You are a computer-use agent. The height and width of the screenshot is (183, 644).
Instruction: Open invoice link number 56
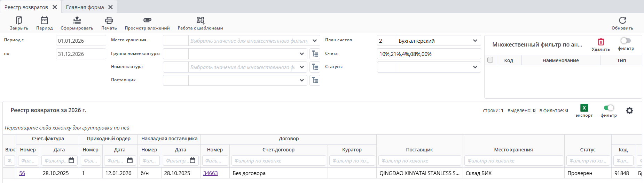click(x=22, y=173)
